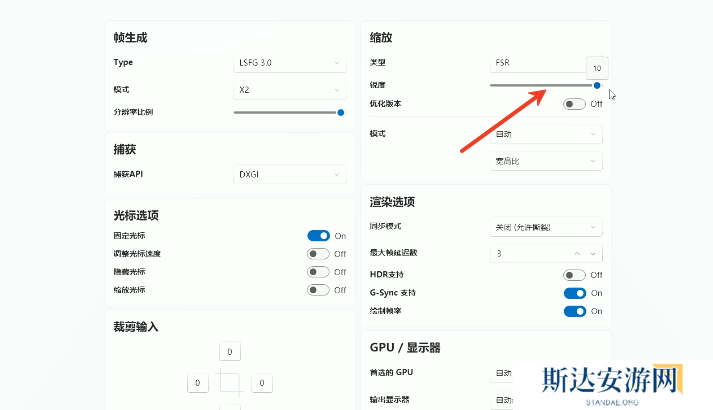
Task: Decrease 最大帧延迟 with the down arrow
Action: (592, 254)
